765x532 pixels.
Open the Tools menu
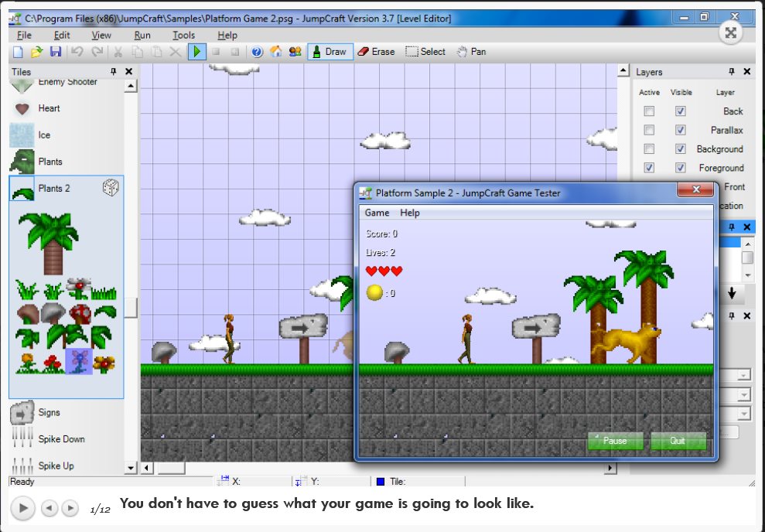(183, 35)
